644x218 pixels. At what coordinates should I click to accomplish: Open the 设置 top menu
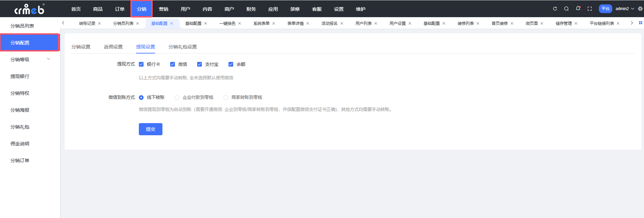[339, 9]
